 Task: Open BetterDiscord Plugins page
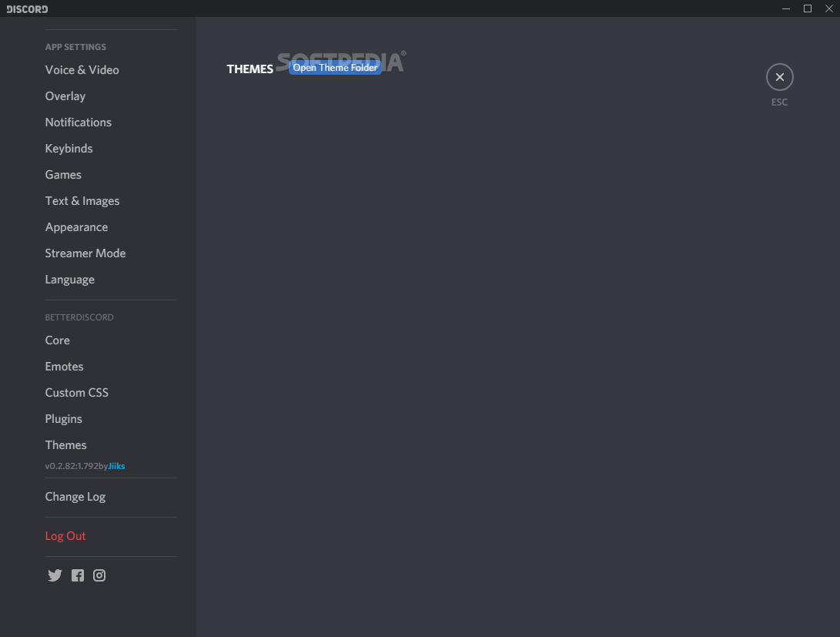[x=64, y=420]
